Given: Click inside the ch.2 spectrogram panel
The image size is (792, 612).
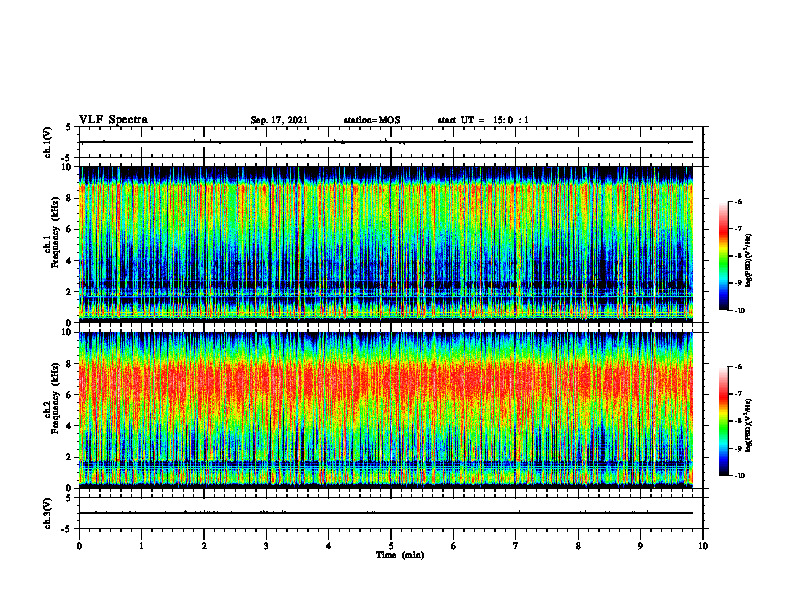Looking at the screenshot, I should click(386, 410).
